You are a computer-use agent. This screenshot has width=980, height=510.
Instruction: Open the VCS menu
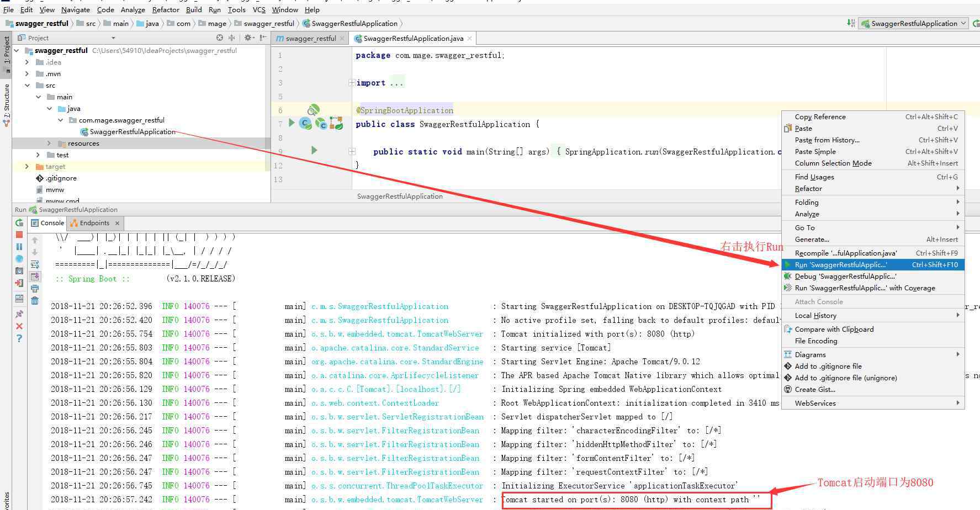click(259, 9)
